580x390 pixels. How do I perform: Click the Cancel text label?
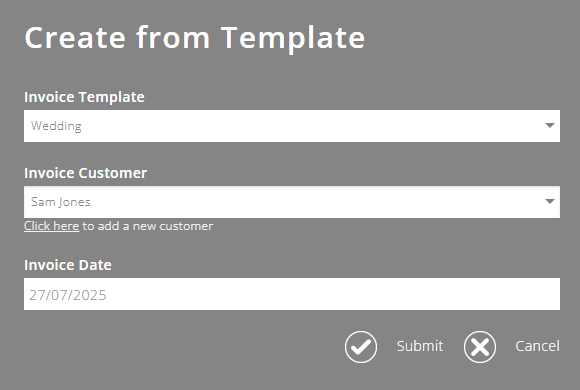click(x=537, y=346)
